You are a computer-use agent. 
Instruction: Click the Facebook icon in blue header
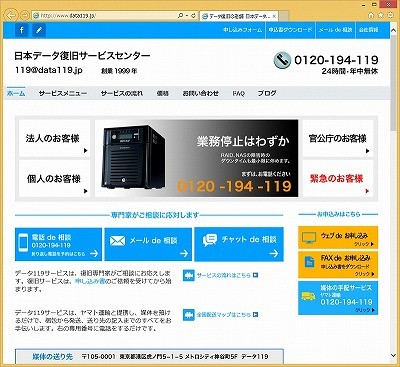(21, 30)
